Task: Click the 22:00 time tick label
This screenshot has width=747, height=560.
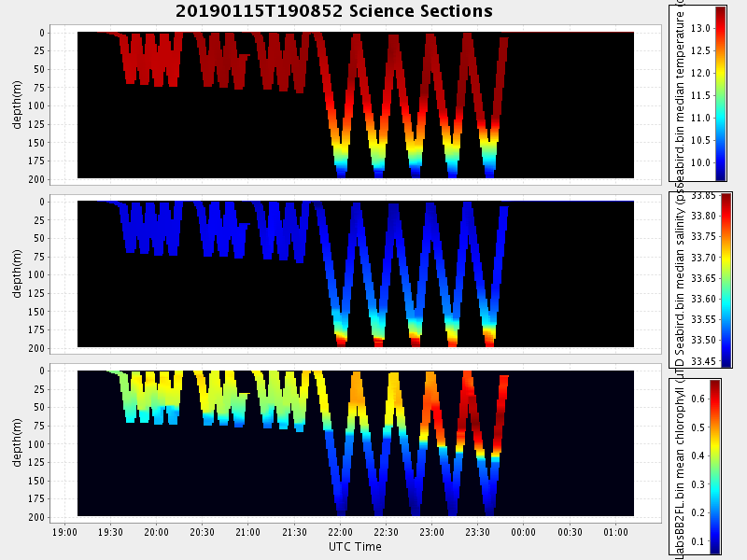Action: pyautogui.click(x=340, y=532)
